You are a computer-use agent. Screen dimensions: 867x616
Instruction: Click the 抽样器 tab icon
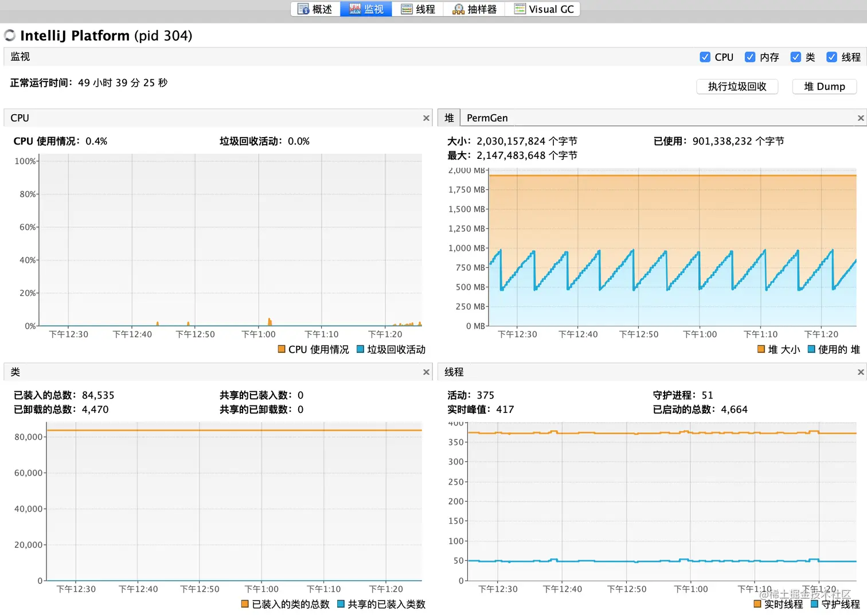coord(458,9)
